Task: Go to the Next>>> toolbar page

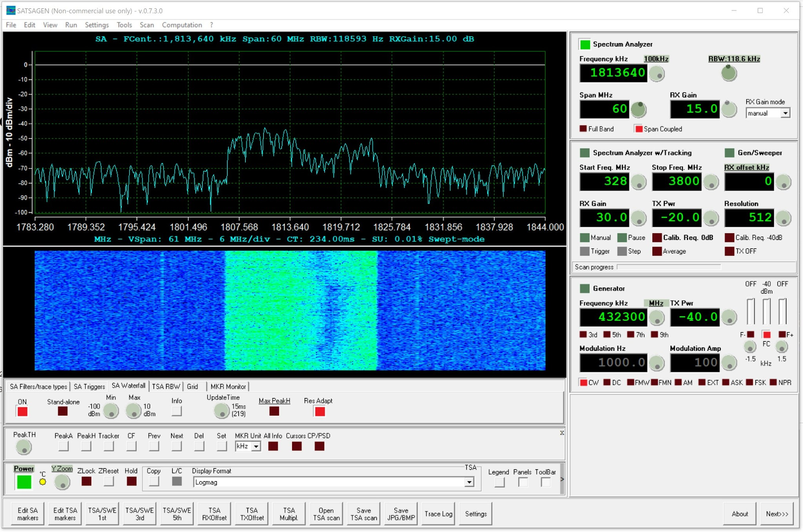Action: tap(777, 514)
